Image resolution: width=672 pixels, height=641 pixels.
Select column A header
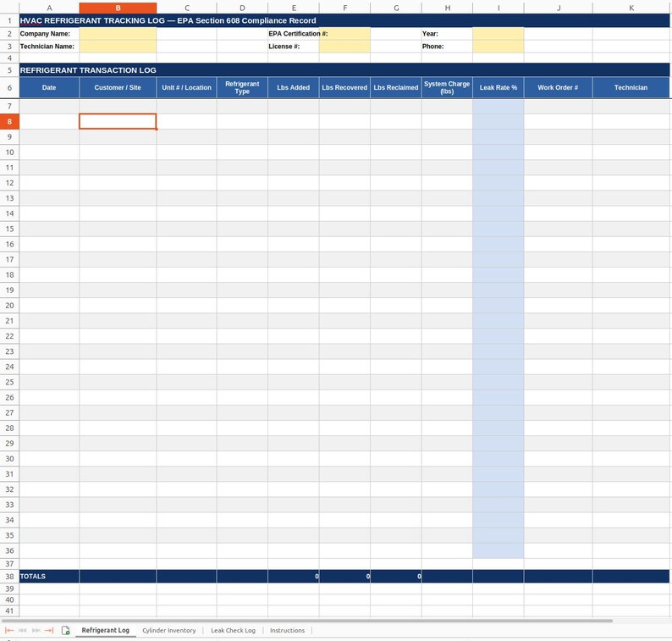pos(49,8)
